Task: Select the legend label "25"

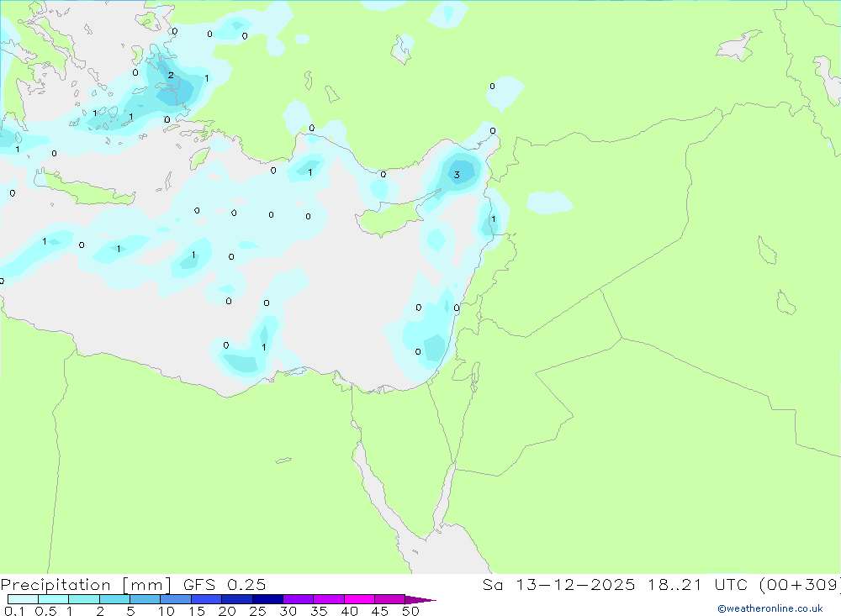Action: click(257, 611)
